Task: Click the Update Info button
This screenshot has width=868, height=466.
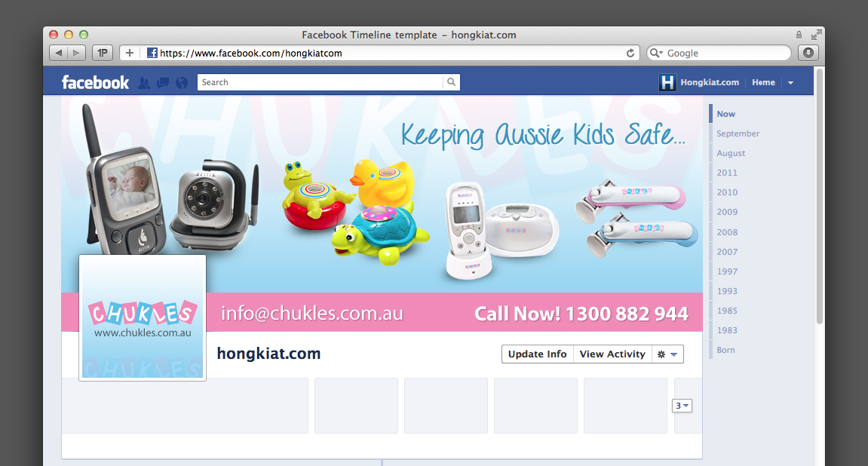Action: tap(537, 354)
